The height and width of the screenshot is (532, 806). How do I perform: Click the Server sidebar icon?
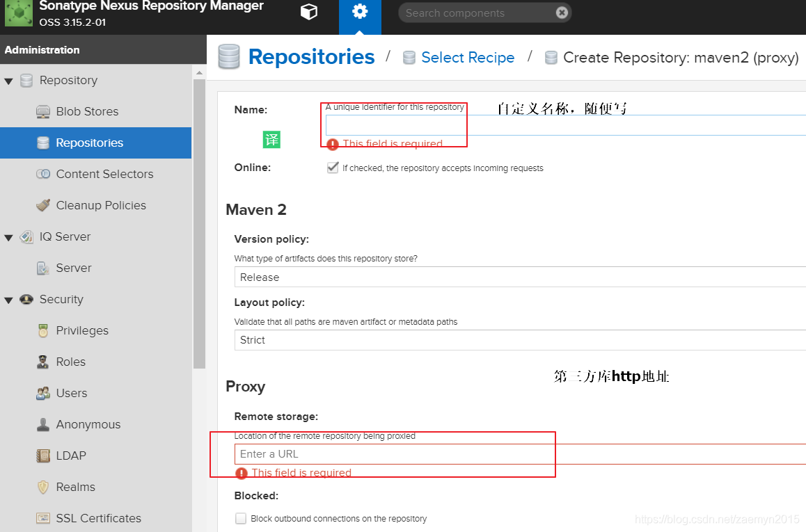click(x=43, y=268)
